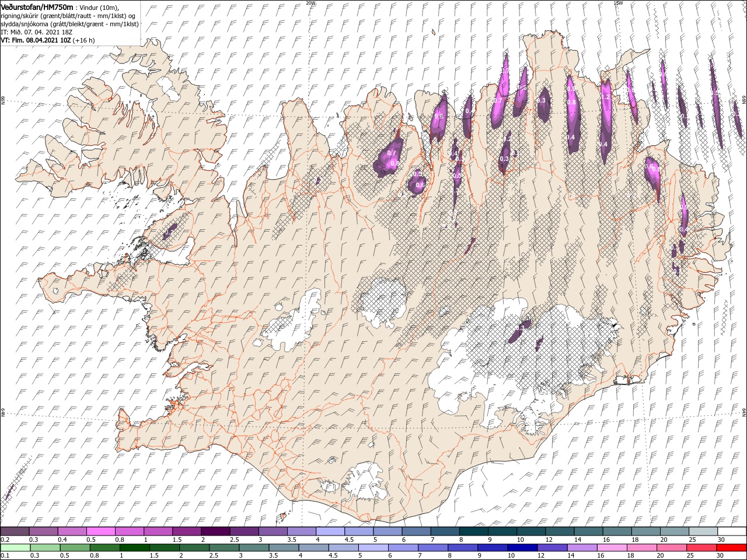Click the Veðurstofan/HM750m map title
747x560 pixels.
click(37, 6)
